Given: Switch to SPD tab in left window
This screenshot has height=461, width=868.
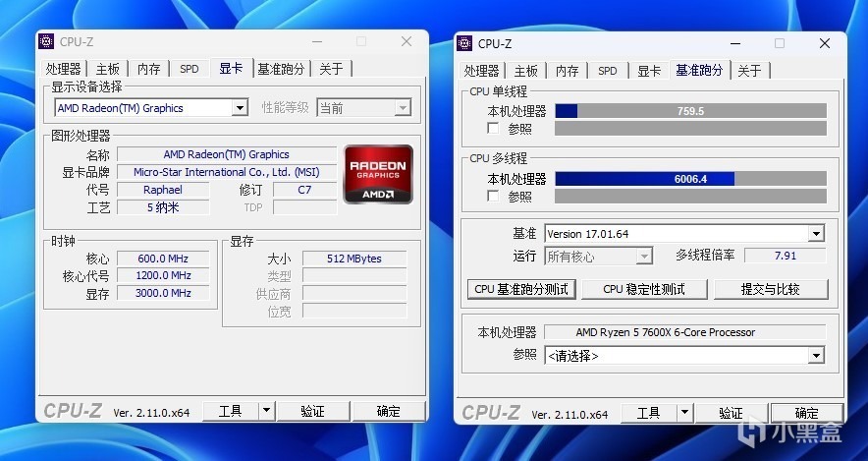Looking at the screenshot, I should click(189, 69).
